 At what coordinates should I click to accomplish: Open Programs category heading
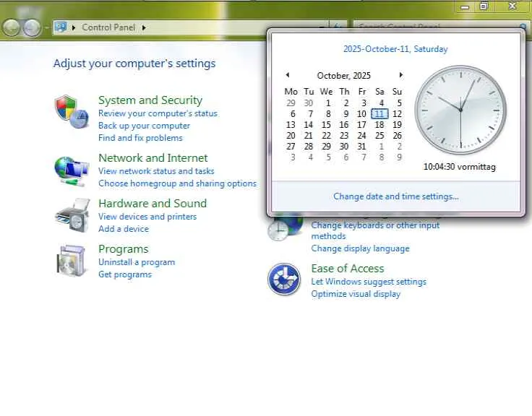pos(124,249)
